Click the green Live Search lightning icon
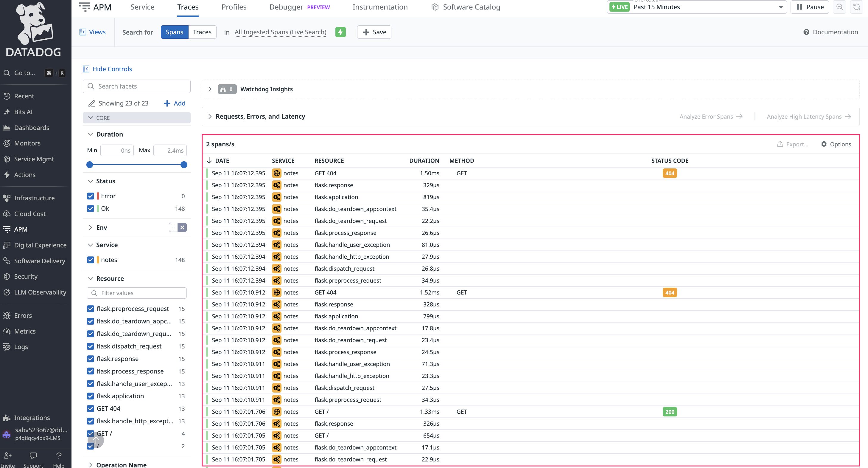 (x=340, y=32)
